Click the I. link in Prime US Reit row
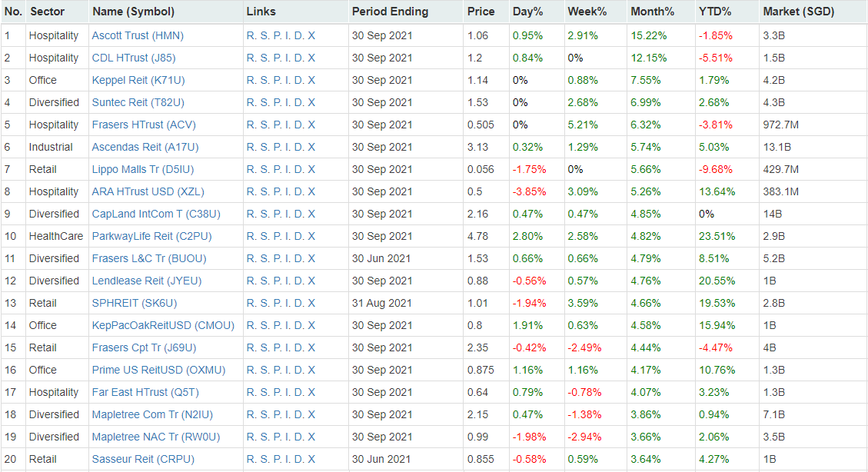Viewport: 868px width, 472px height. pyautogui.click(x=288, y=370)
